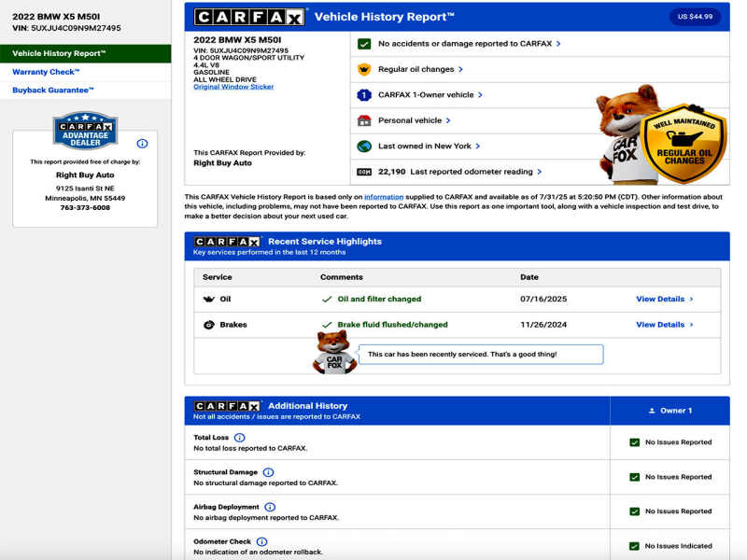Click the No accidents or damage reported link
The width and height of the screenshot is (747, 560).
(x=465, y=44)
